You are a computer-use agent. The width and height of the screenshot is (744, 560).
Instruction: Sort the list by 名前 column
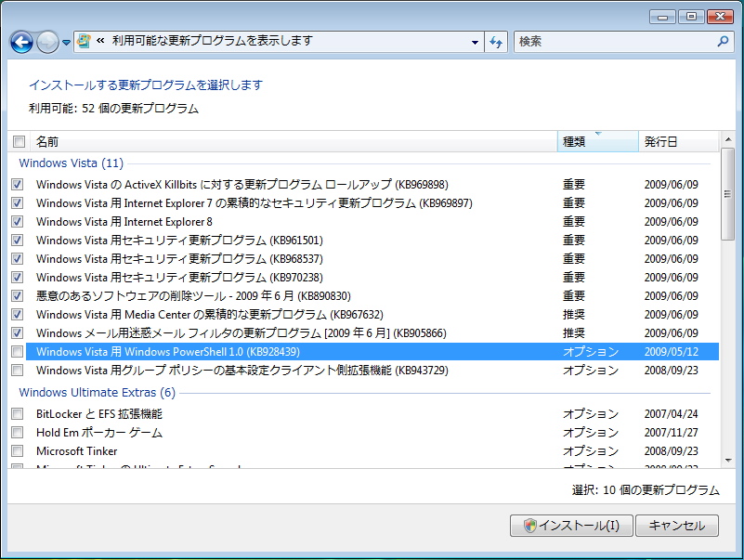click(x=294, y=141)
